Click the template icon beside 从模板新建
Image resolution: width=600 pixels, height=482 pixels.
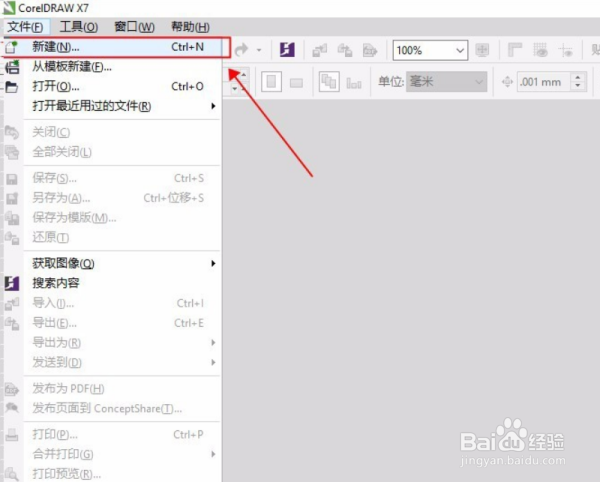[x=12, y=67]
